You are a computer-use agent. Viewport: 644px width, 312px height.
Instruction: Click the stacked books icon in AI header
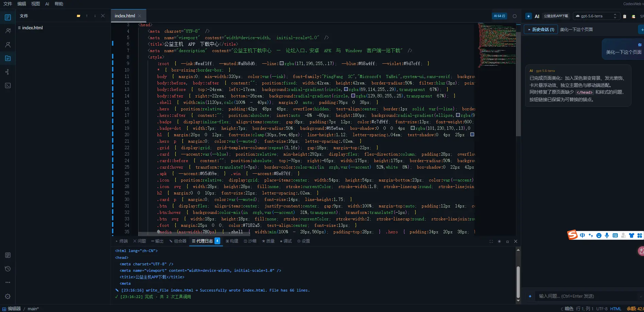[x=633, y=16]
